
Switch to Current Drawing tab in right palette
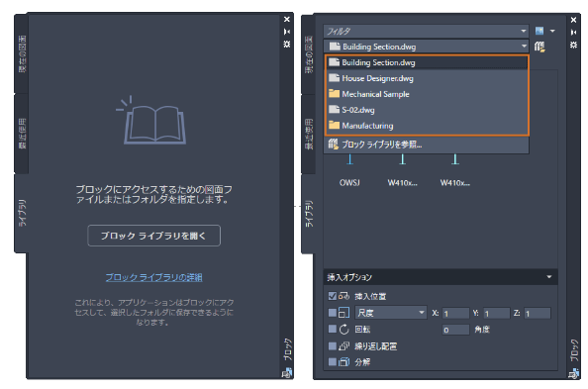(309, 54)
